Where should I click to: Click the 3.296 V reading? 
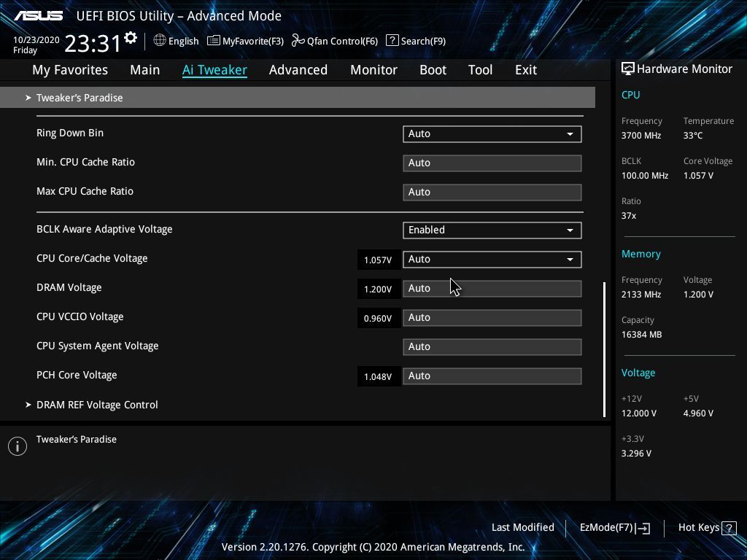pyautogui.click(x=636, y=454)
